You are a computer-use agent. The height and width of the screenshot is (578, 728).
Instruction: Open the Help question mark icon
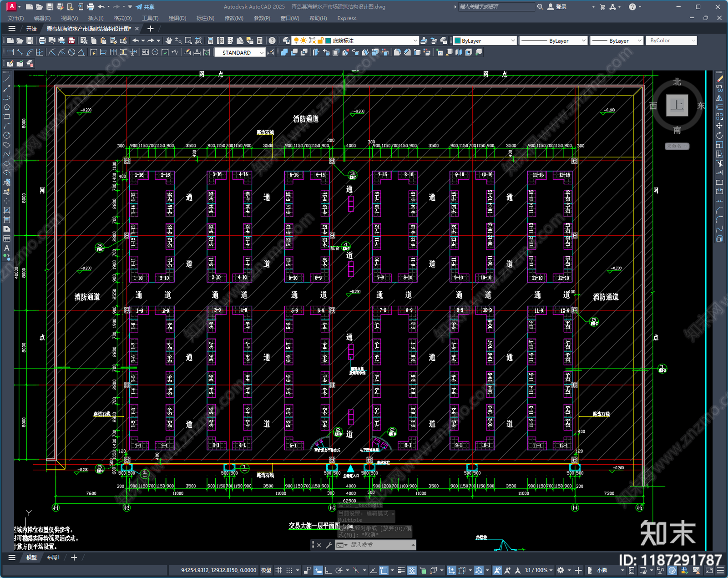pyautogui.click(x=272, y=41)
